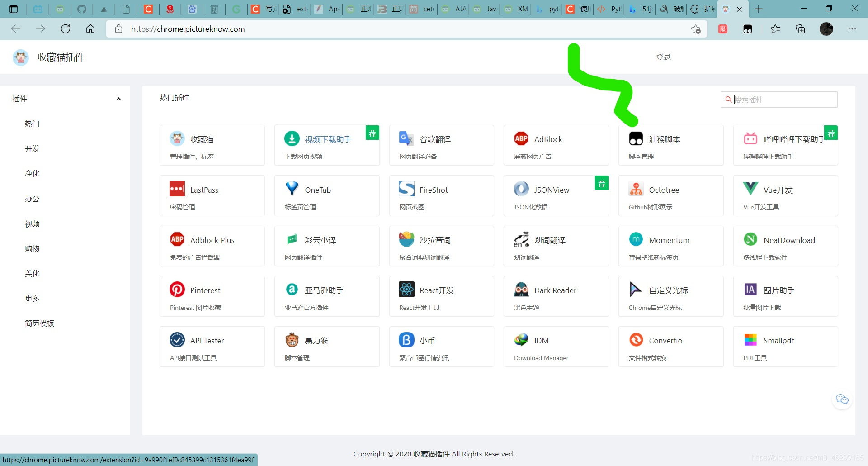Open the Convertio red icon
The image size is (868, 466).
pos(636,340)
